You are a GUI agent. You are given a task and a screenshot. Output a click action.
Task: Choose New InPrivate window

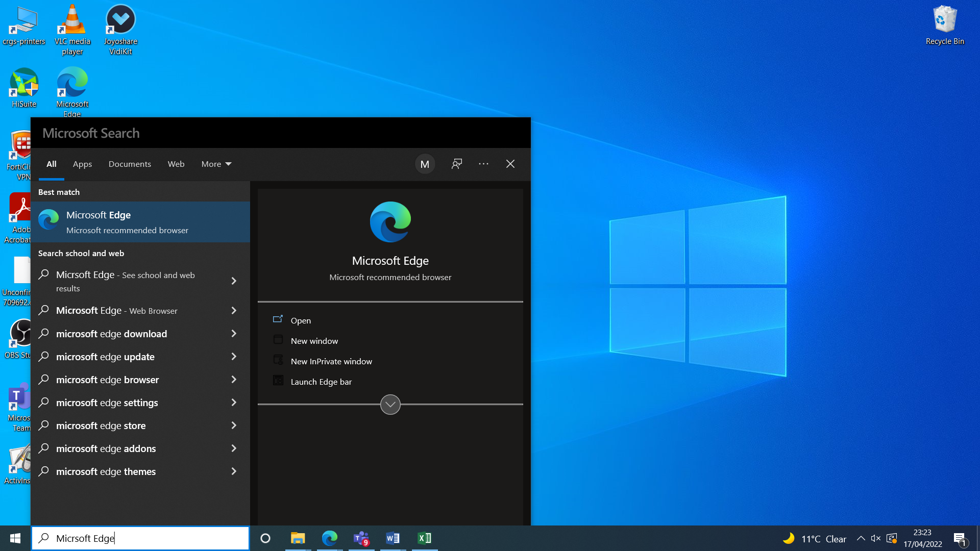click(x=331, y=361)
